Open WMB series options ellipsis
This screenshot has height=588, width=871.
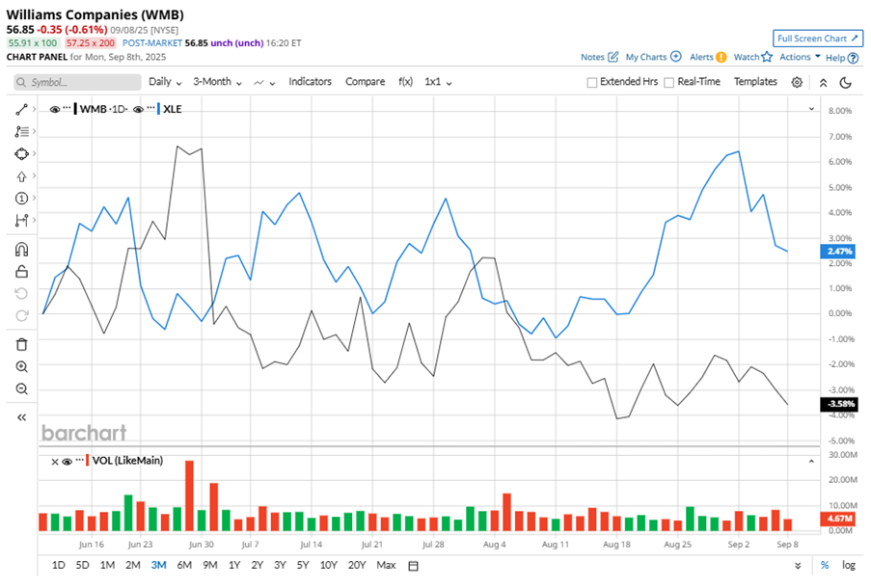pyautogui.click(x=67, y=108)
